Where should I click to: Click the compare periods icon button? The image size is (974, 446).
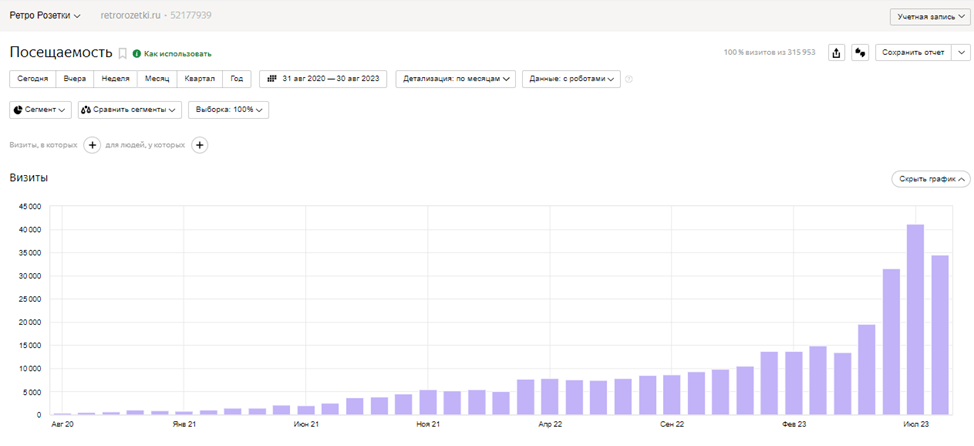click(x=860, y=53)
